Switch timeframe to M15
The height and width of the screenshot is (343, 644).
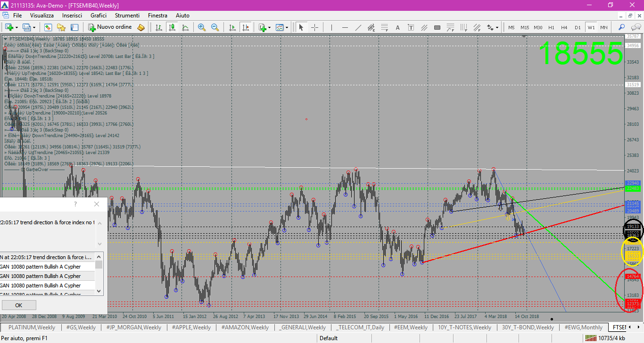(x=525, y=27)
